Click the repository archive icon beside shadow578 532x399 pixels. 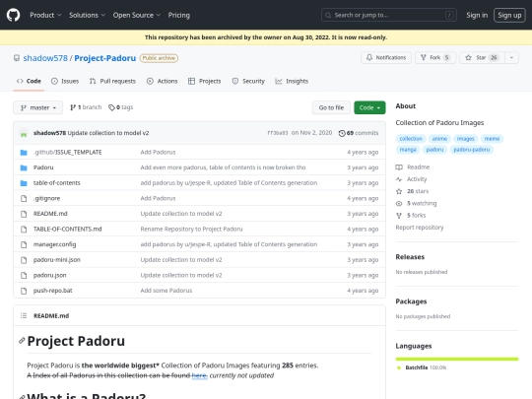[x=17, y=58]
